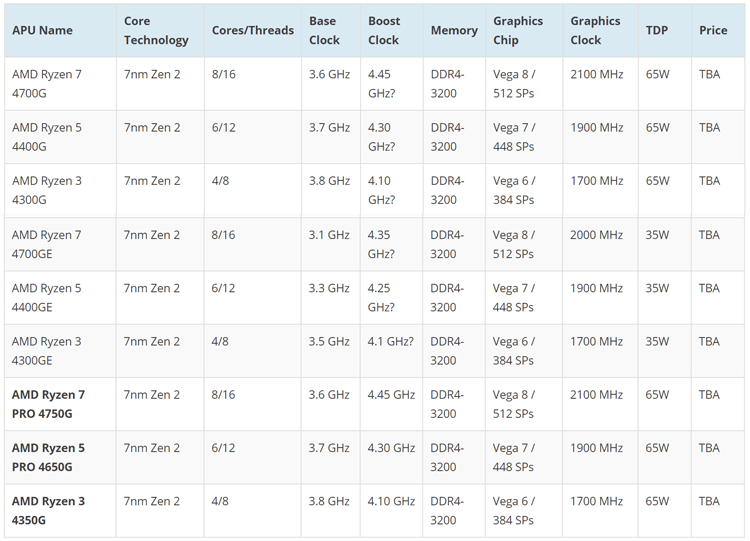
Task: Click '7nm Zen 2' in the Ryzen 7 4700G row
Action: pos(152,74)
